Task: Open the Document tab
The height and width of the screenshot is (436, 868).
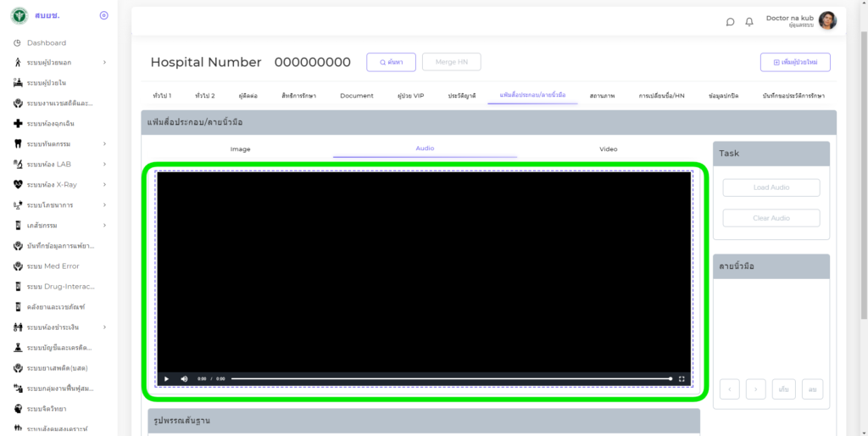Action: coord(357,96)
